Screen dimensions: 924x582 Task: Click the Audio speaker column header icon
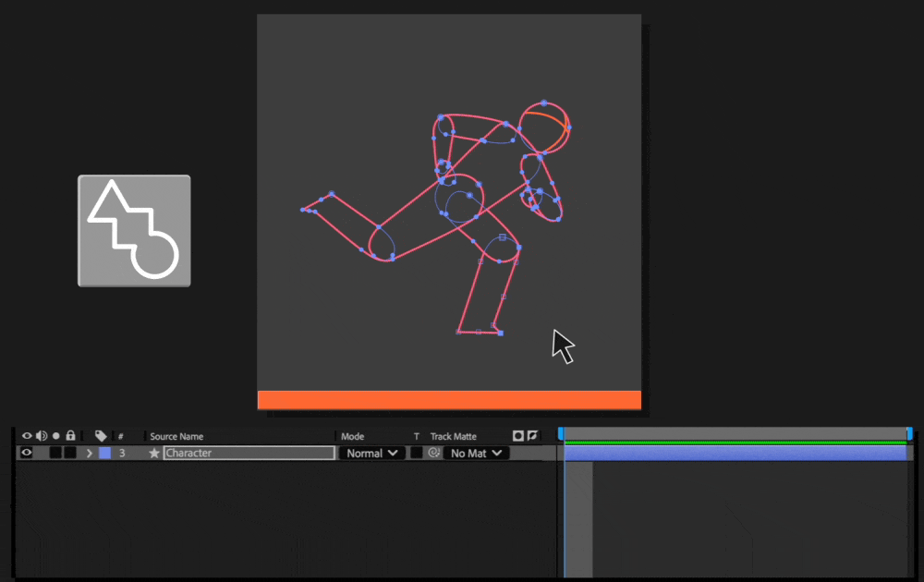coord(42,436)
